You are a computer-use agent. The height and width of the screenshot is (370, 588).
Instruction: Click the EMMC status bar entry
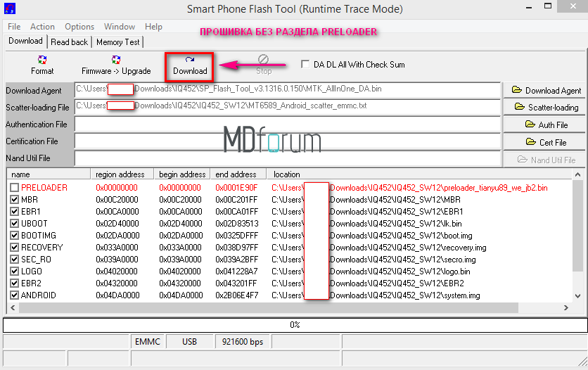pos(148,341)
